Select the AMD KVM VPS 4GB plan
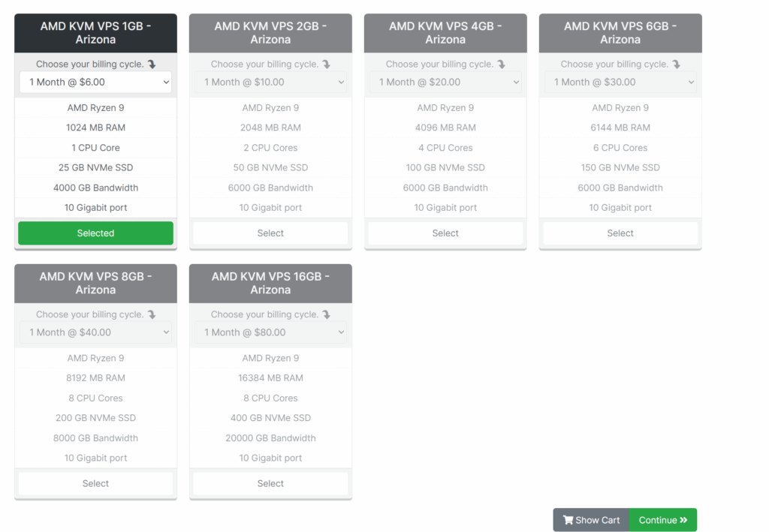This screenshot has width=769, height=532. click(x=445, y=233)
